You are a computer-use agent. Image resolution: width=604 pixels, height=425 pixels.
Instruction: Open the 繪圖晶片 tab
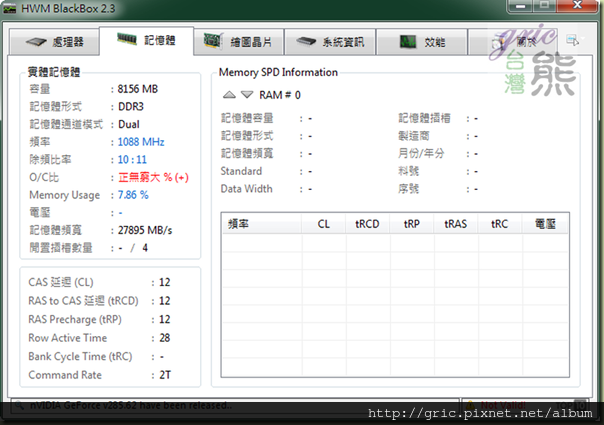[x=239, y=42]
